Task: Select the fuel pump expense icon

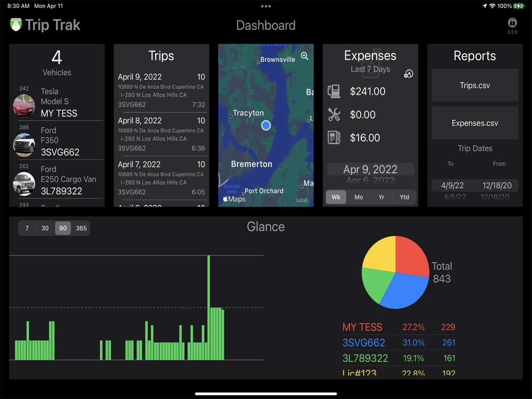Action: click(x=334, y=91)
